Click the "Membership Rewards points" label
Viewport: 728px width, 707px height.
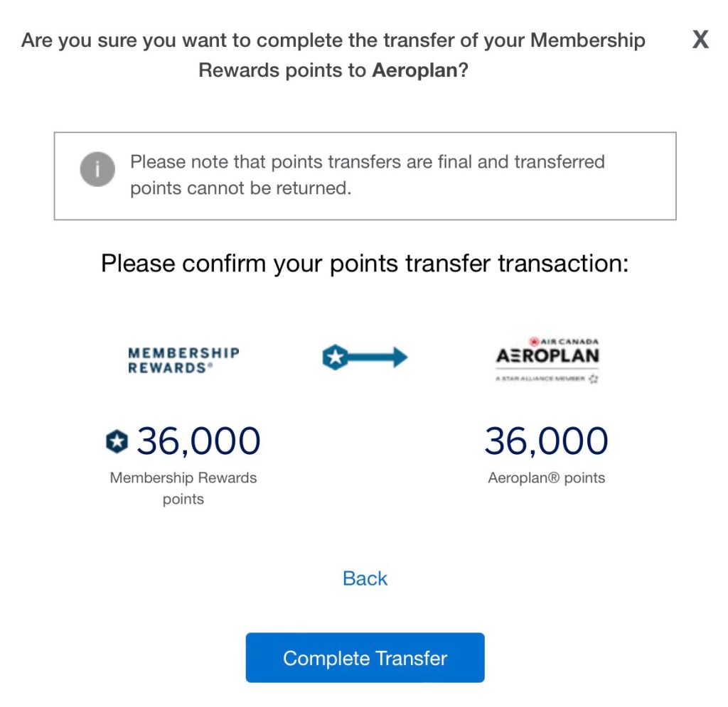[183, 488]
